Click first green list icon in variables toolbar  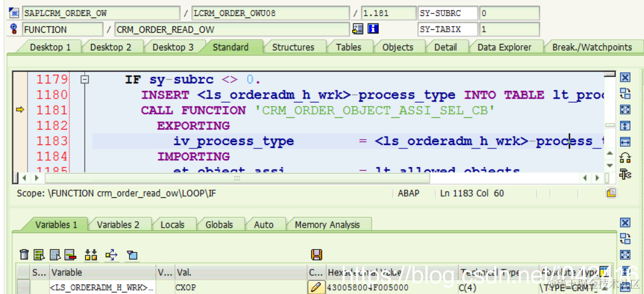click(x=39, y=255)
